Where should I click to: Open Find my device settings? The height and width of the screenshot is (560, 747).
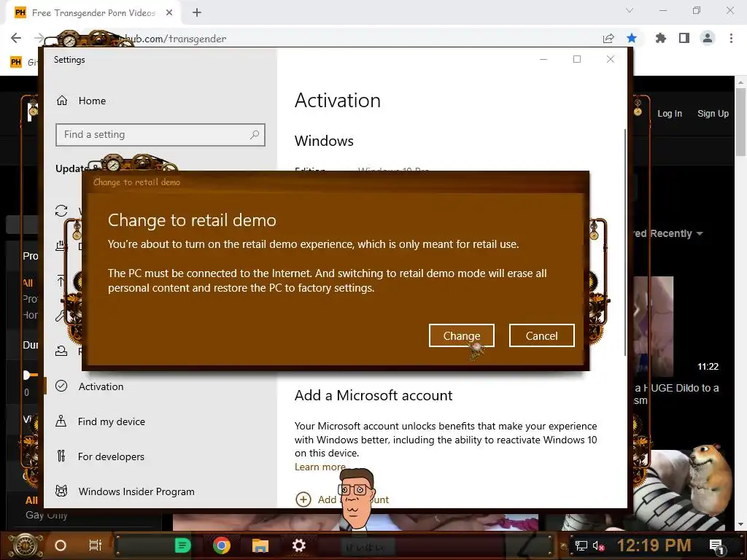click(x=112, y=421)
